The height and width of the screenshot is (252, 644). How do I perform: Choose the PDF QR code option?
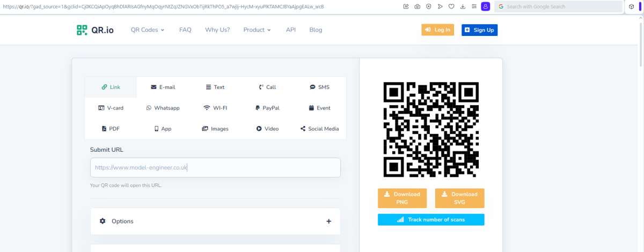111,129
